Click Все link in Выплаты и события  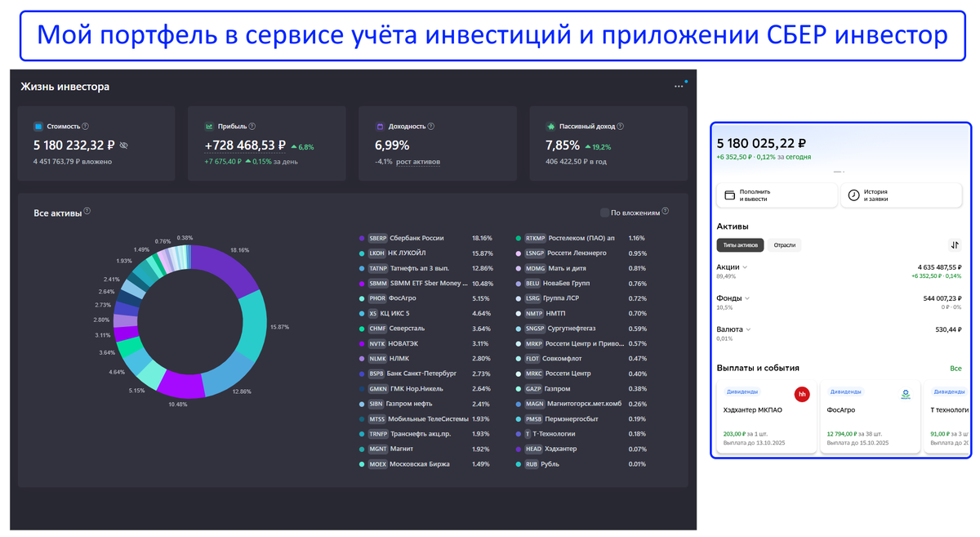(x=955, y=369)
